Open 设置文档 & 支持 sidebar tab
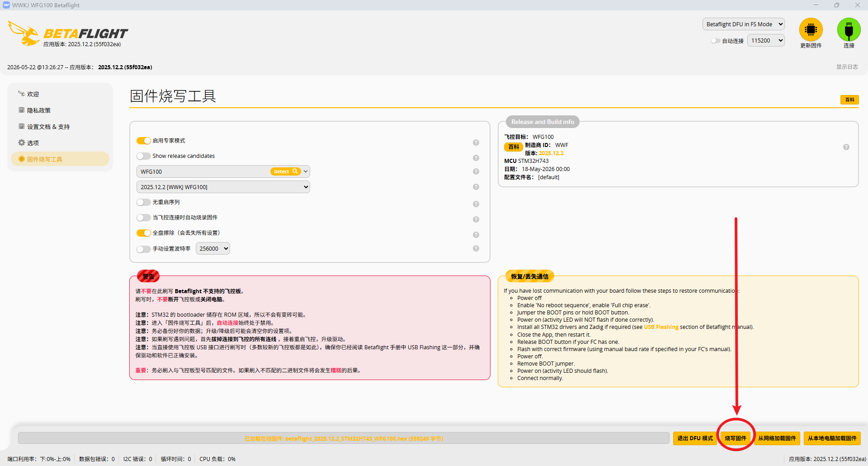Screen dimensions: 868x466 [x=60, y=127]
